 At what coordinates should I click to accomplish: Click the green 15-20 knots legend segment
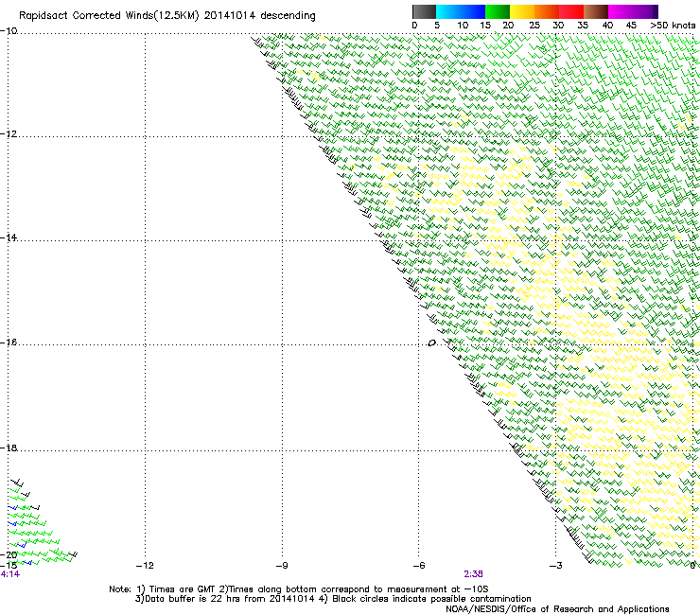pyautogui.click(x=498, y=11)
